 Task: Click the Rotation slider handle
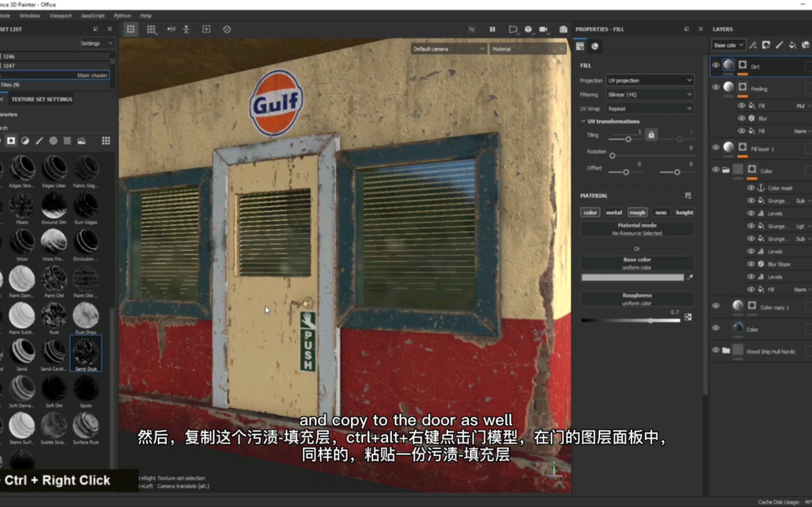(612, 156)
